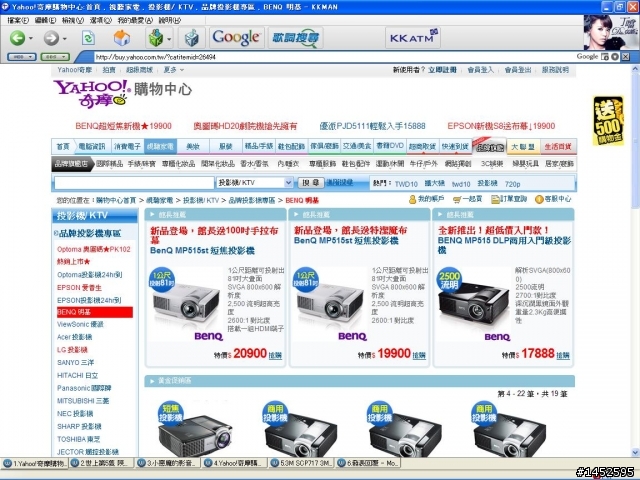Select the 美妝 navigation tab
The image size is (640, 480).
[x=193, y=146]
